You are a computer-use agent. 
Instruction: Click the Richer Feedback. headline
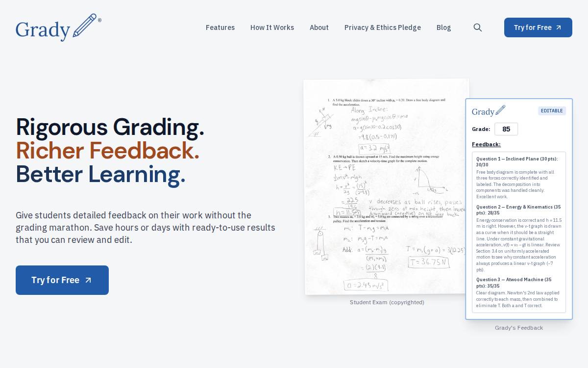107,151
